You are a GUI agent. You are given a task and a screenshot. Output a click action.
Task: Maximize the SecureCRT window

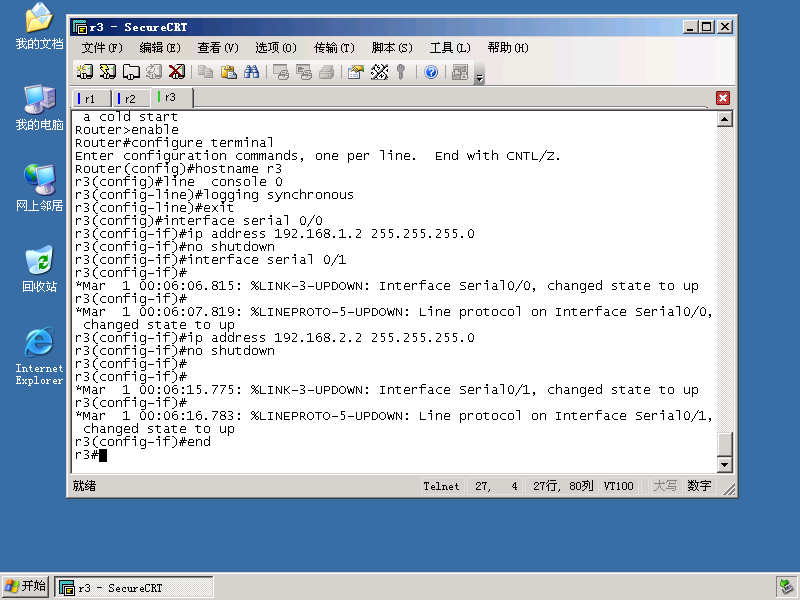pyautogui.click(x=707, y=27)
